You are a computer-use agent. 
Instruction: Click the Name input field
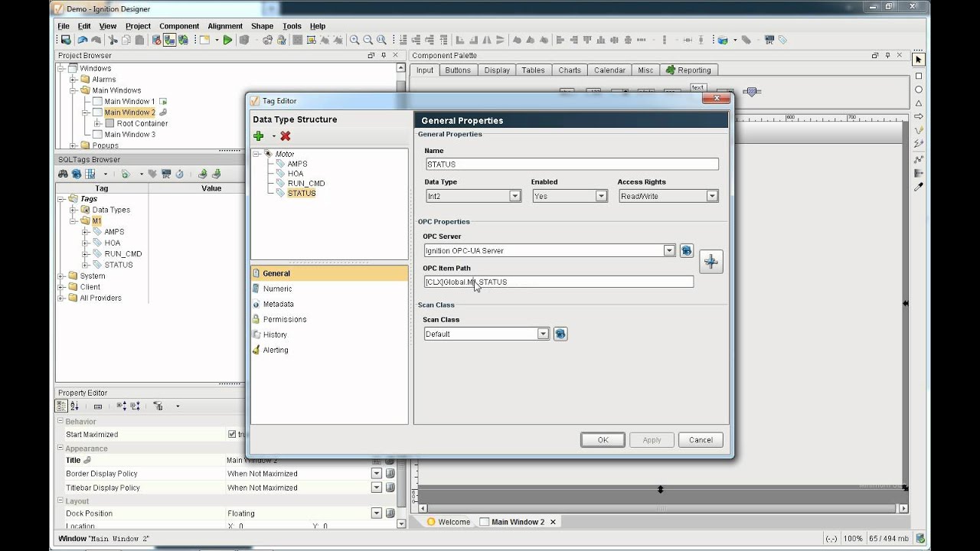(x=572, y=164)
